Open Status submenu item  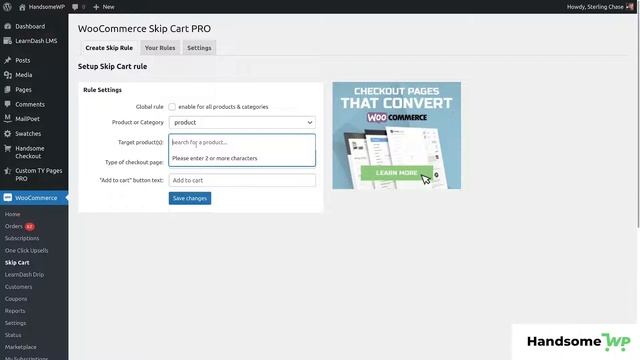[13, 335]
